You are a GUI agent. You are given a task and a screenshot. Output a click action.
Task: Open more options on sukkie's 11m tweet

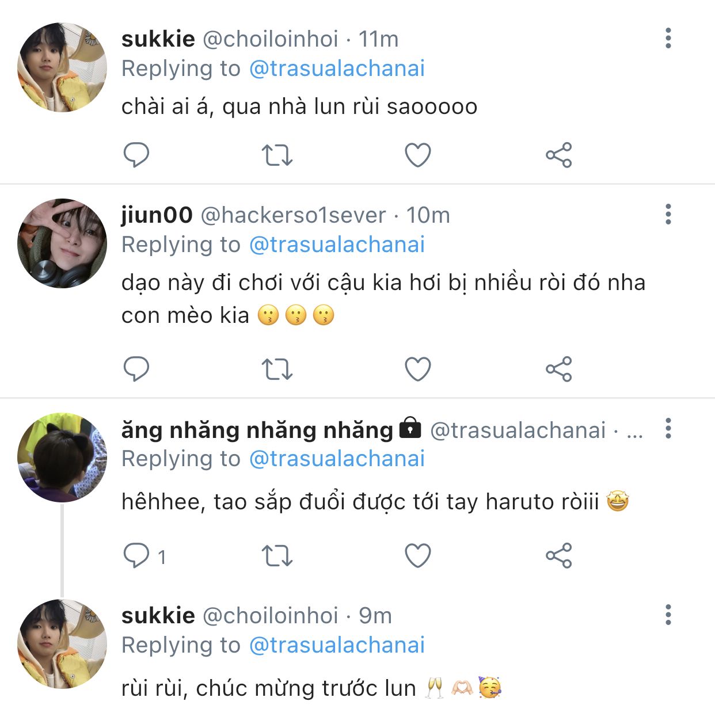tap(668, 38)
